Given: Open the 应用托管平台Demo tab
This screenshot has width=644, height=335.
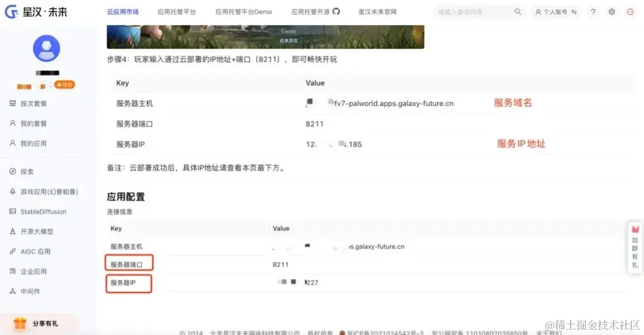Looking at the screenshot, I should coord(243,12).
